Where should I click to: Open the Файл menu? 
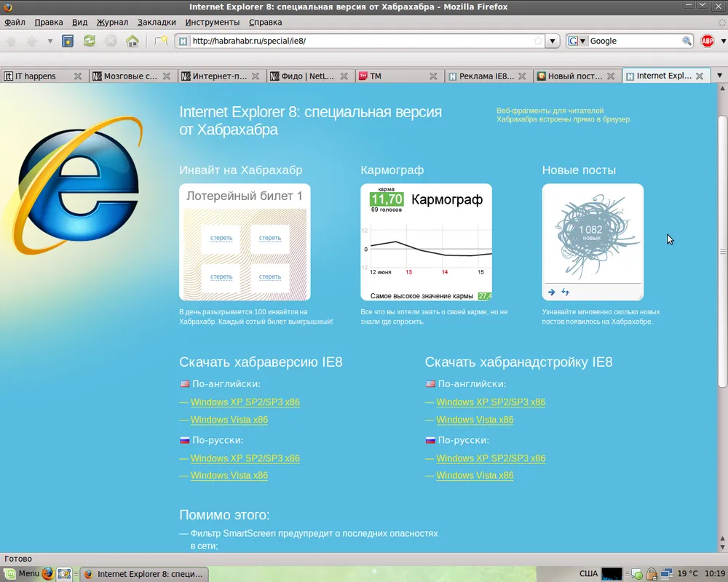(x=15, y=23)
